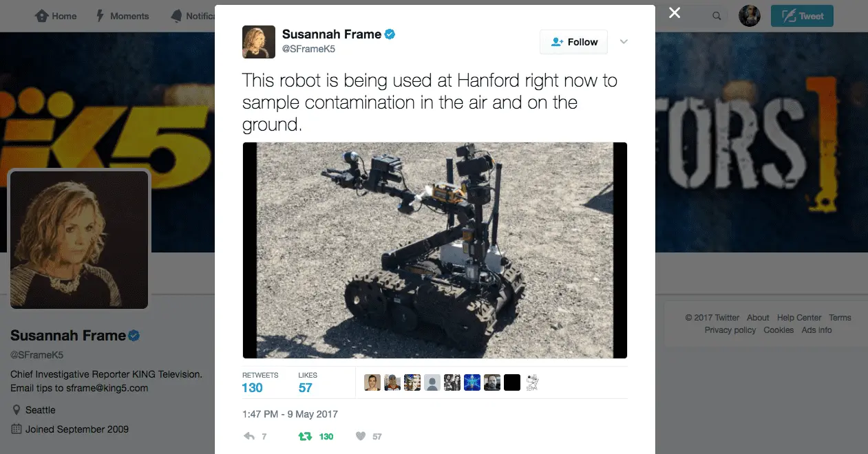Open the Privacy policy footer link
The height and width of the screenshot is (454, 868).
(x=730, y=330)
